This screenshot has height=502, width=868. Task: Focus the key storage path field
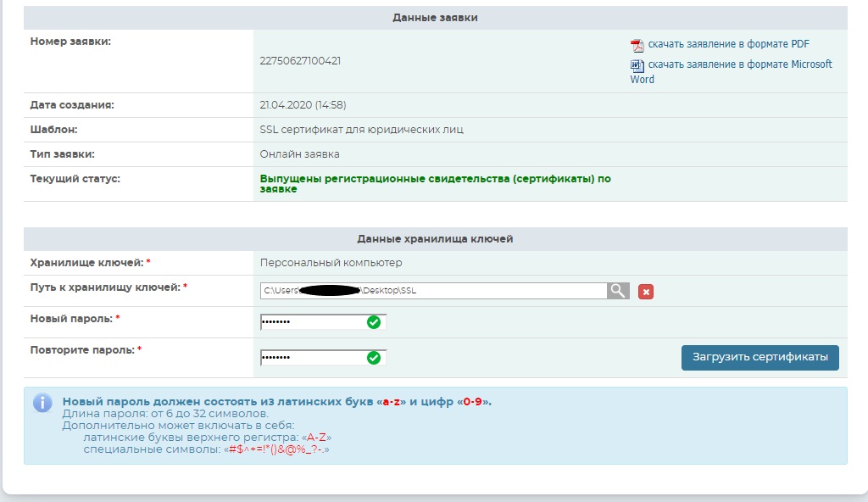click(432, 291)
